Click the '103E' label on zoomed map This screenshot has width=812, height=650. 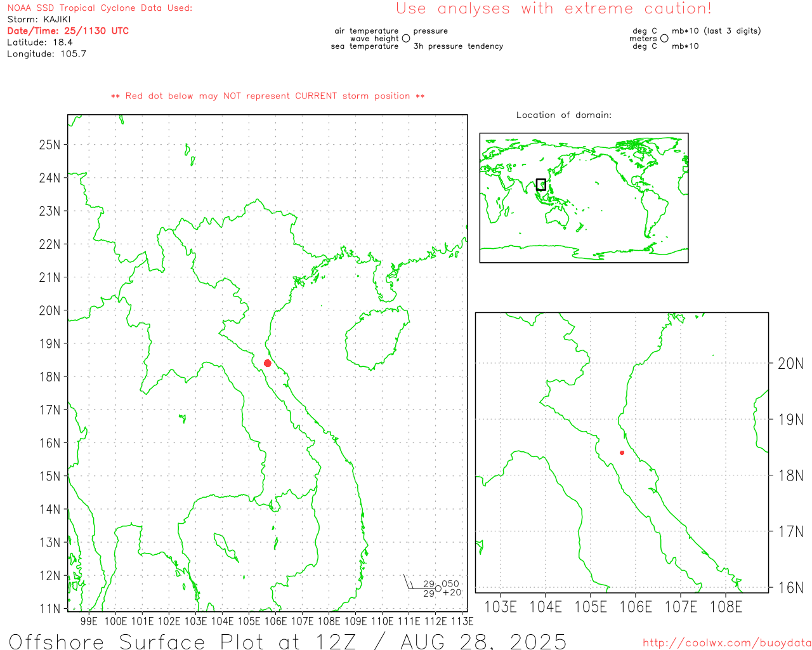(501, 607)
